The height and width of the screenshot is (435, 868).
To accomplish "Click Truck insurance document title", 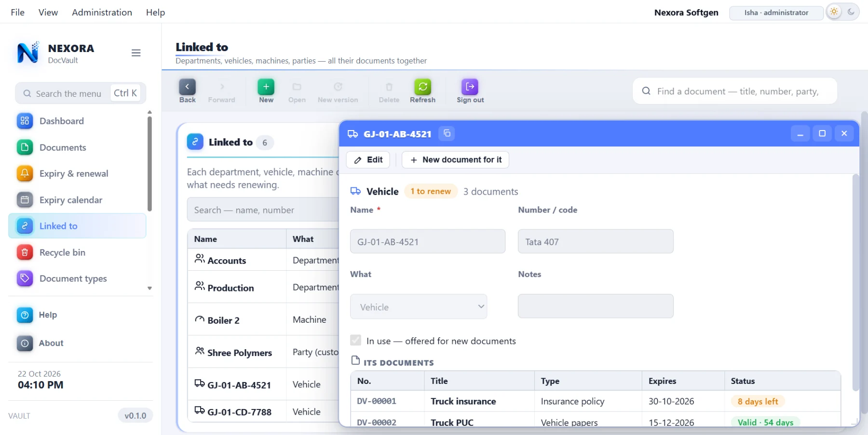I will (463, 401).
